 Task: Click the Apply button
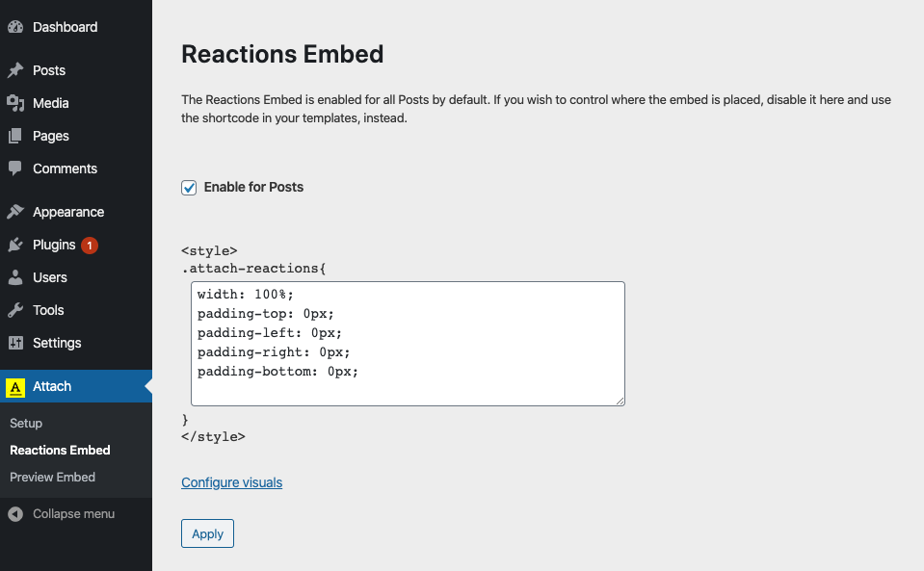[x=207, y=533]
